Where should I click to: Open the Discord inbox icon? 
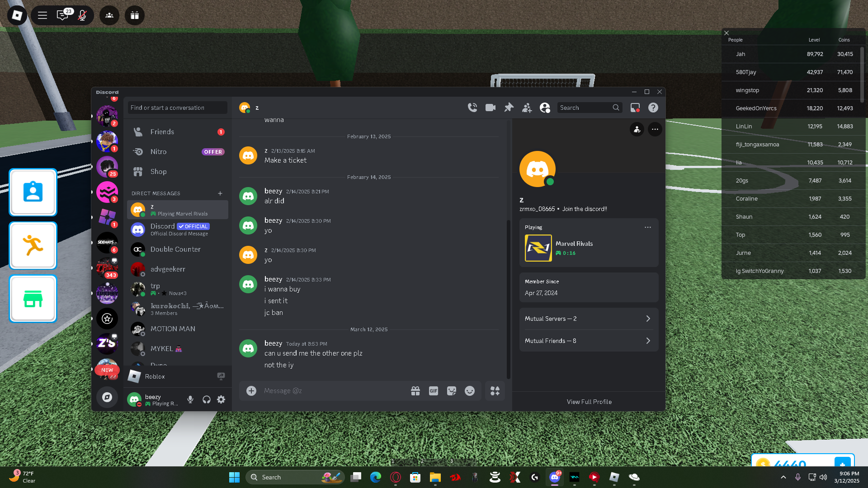(x=635, y=108)
